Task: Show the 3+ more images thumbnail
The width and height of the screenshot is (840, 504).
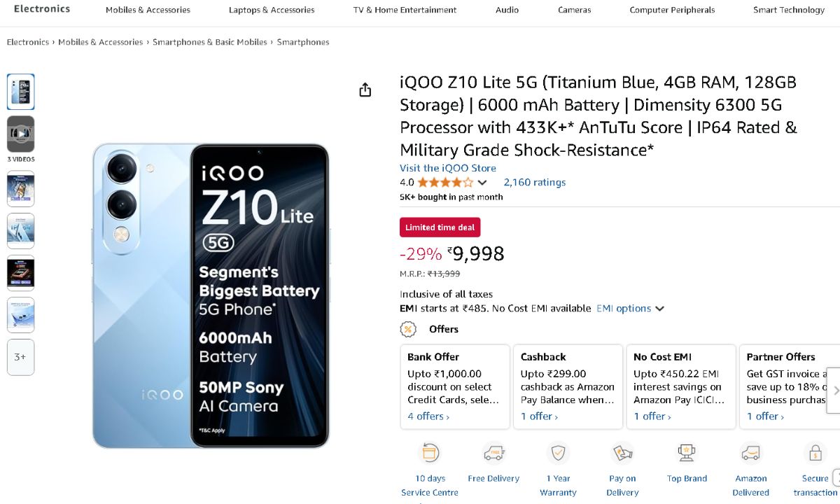Action: 21,357
